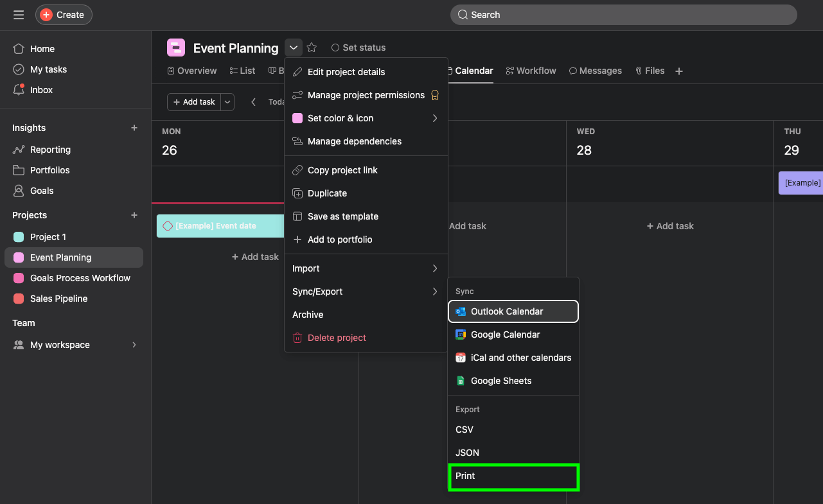
Task: Open the Import submenu
Action: click(x=306, y=268)
